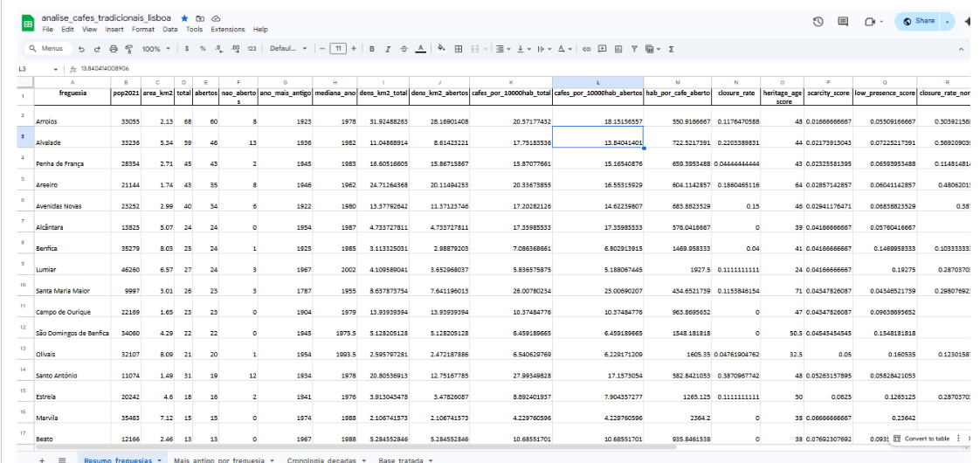Select the Paint format tool
Viewport: 980px width, 463px height.
click(x=129, y=49)
